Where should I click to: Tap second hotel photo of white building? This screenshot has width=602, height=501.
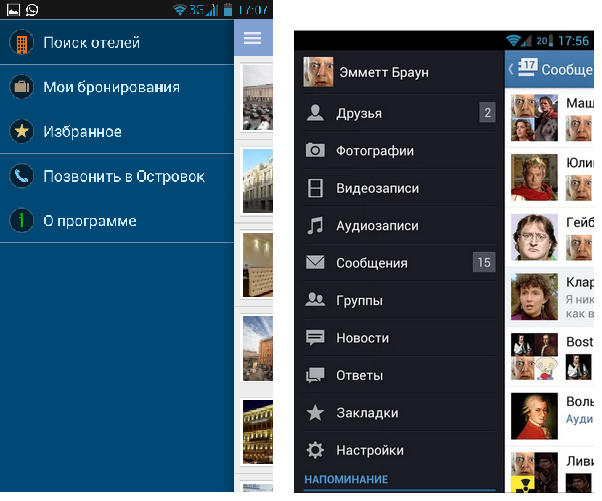pos(258,180)
